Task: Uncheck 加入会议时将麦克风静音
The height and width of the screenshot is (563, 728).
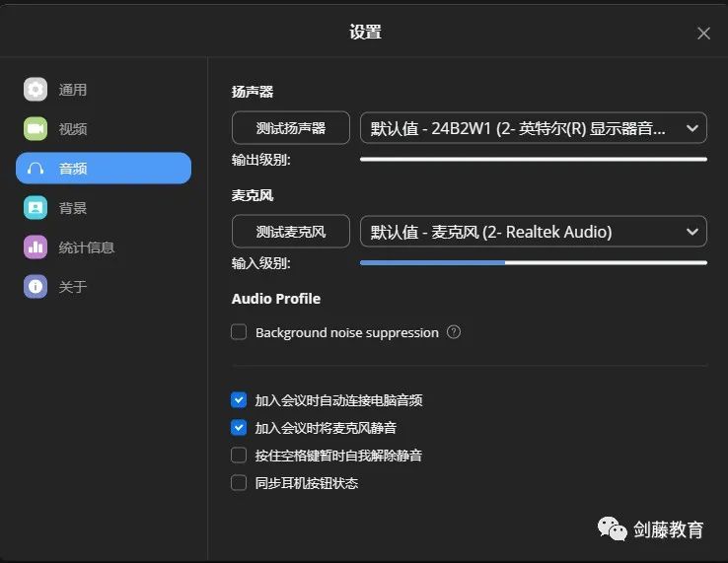Action: pyautogui.click(x=239, y=428)
